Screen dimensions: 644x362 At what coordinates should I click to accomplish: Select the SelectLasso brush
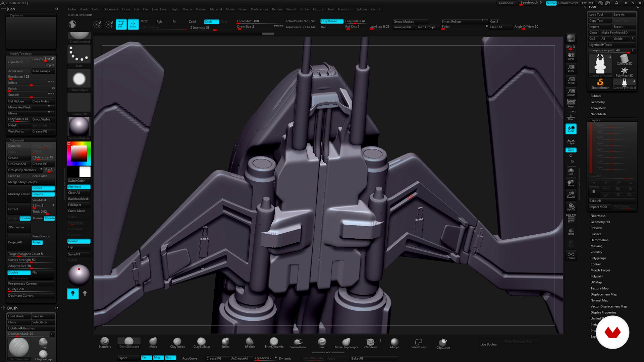click(419, 343)
